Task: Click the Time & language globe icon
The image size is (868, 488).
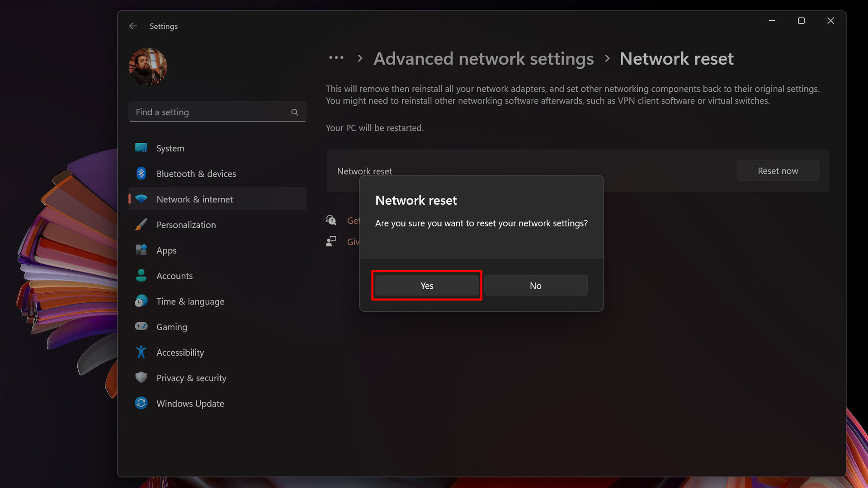Action: (141, 301)
